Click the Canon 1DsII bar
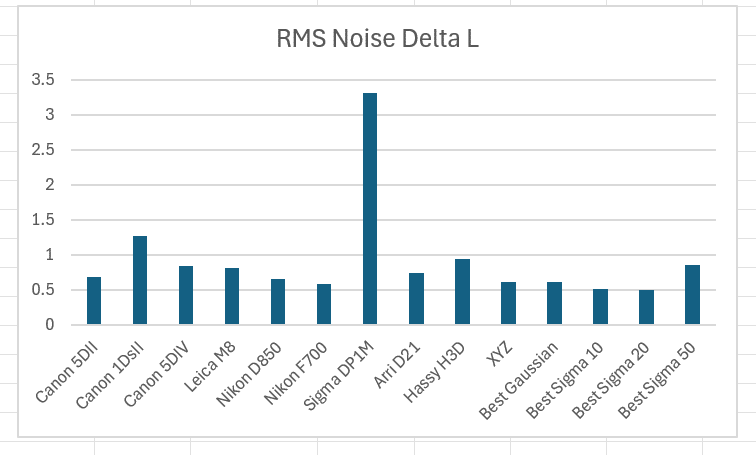The width and height of the screenshot is (756, 455). [x=140, y=280]
